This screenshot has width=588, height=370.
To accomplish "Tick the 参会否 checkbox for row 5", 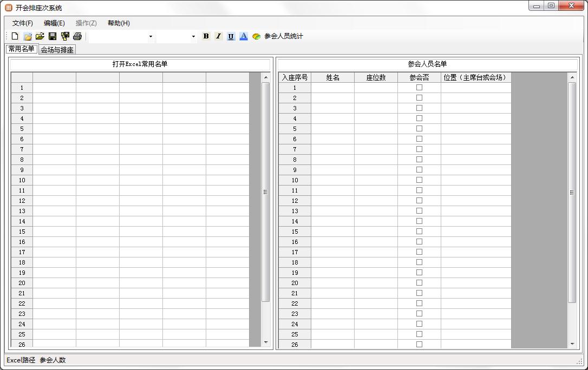I will [x=419, y=128].
